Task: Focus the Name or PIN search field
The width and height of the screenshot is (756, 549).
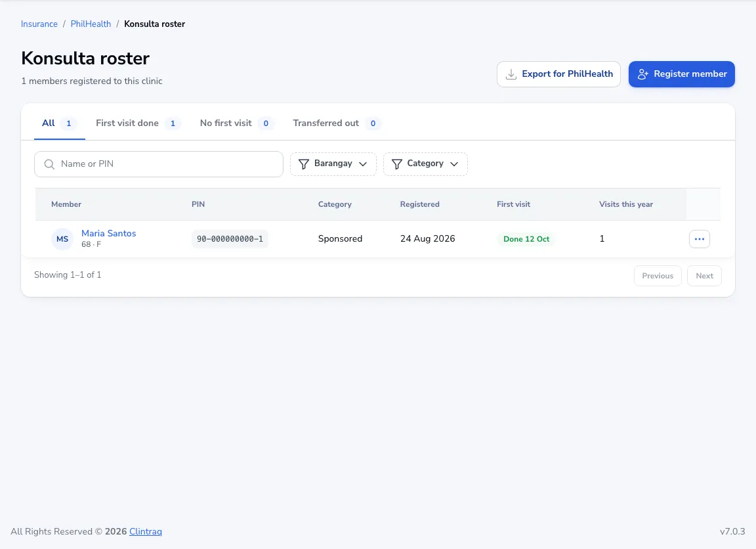Action: [x=159, y=164]
